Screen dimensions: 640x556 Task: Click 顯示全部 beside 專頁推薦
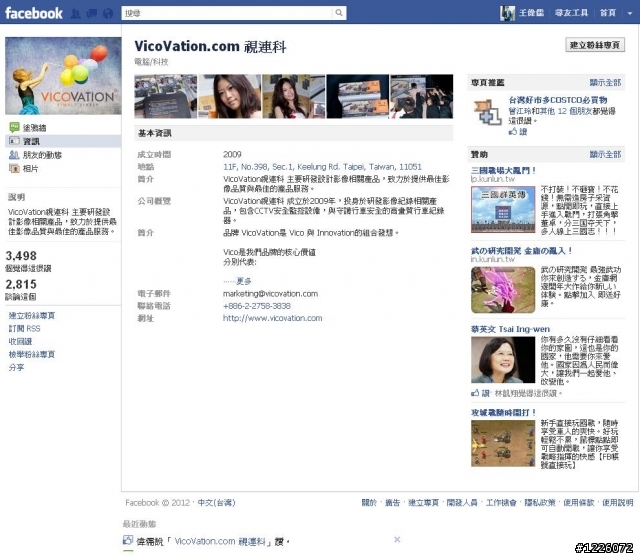pyautogui.click(x=605, y=82)
